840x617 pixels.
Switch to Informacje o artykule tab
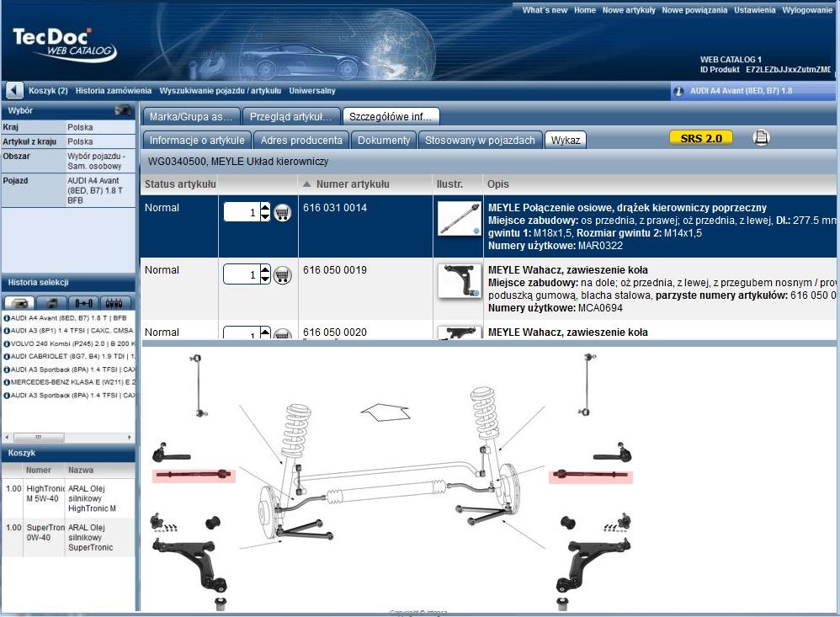197,141
